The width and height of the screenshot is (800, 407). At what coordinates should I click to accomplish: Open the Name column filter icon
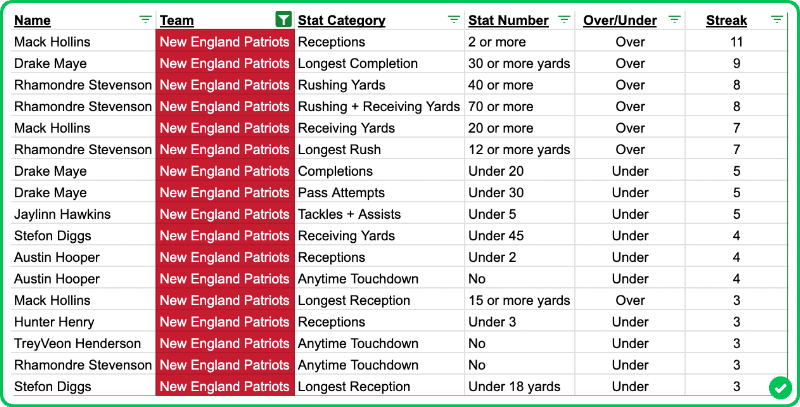click(146, 20)
